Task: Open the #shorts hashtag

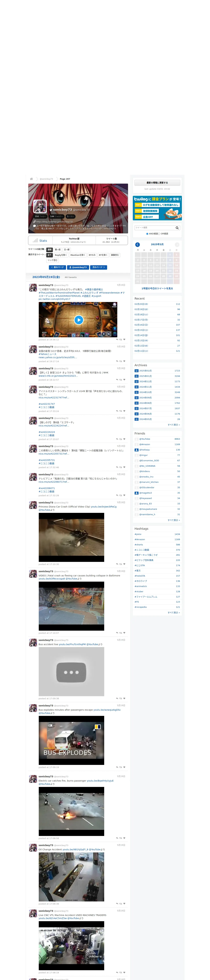Action: click(x=139, y=545)
